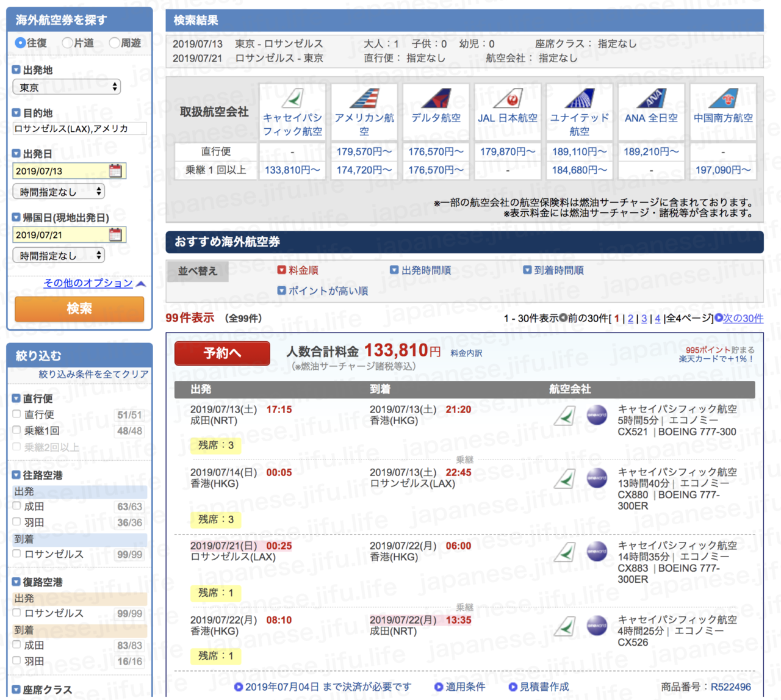Click the Delta Air Lines logo icon

436,98
